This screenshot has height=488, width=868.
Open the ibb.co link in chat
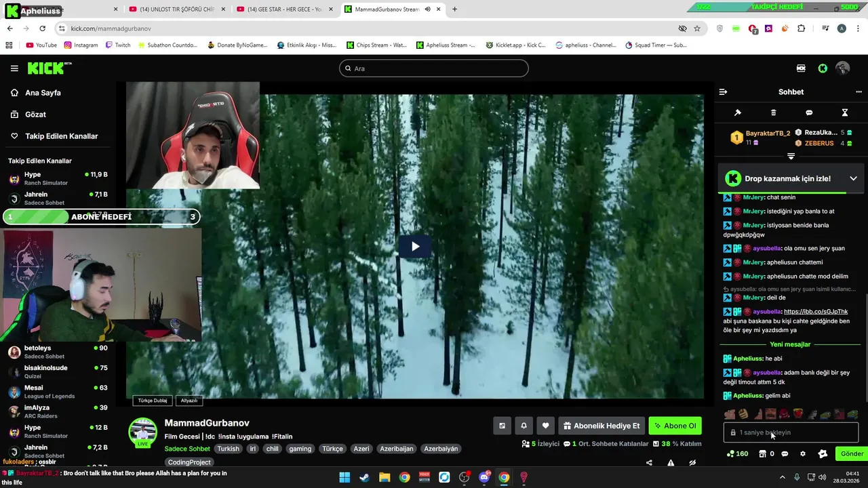click(816, 312)
